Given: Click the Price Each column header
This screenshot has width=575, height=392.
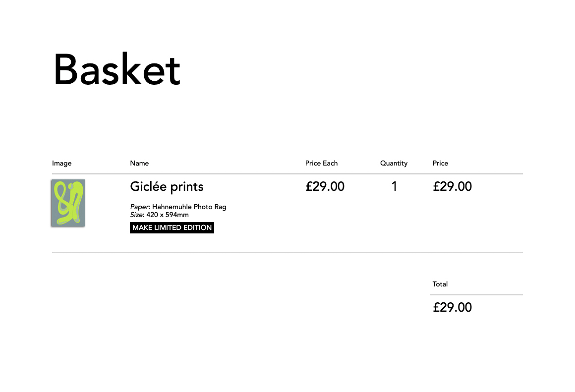Looking at the screenshot, I should [321, 163].
